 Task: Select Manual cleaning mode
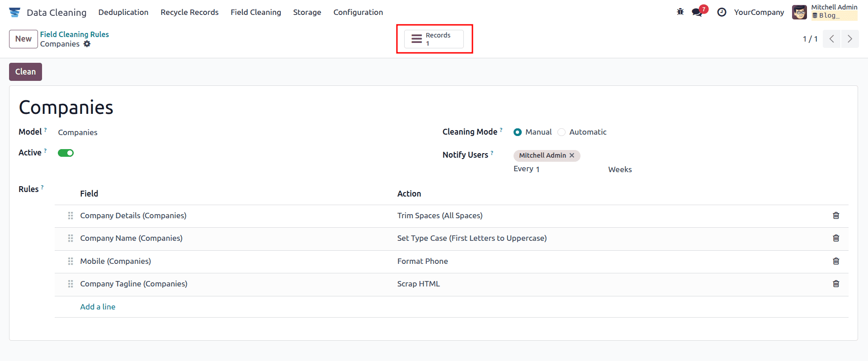518,132
